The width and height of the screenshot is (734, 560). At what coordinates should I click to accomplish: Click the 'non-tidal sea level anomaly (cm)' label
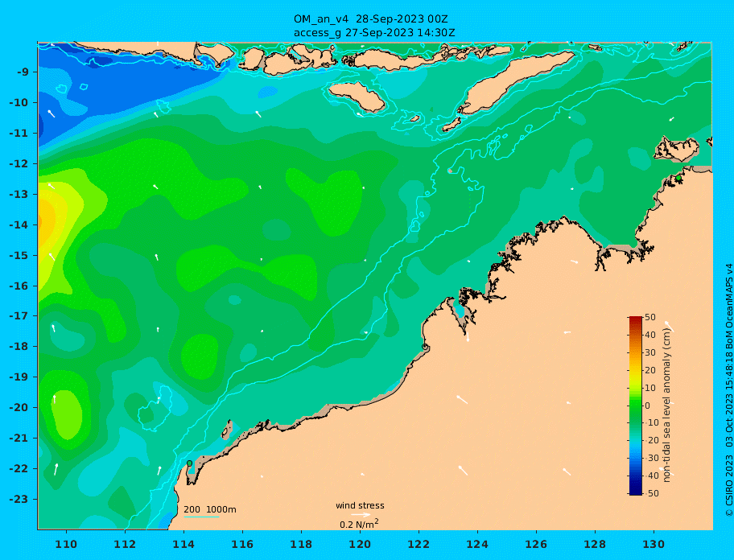[x=666, y=406]
